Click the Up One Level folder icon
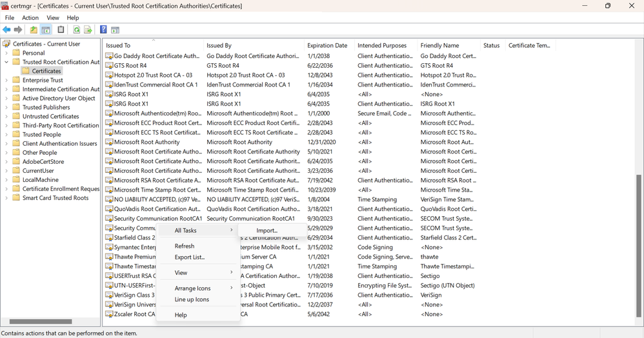This screenshot has height=338, width=644. (x=34, y=30)
